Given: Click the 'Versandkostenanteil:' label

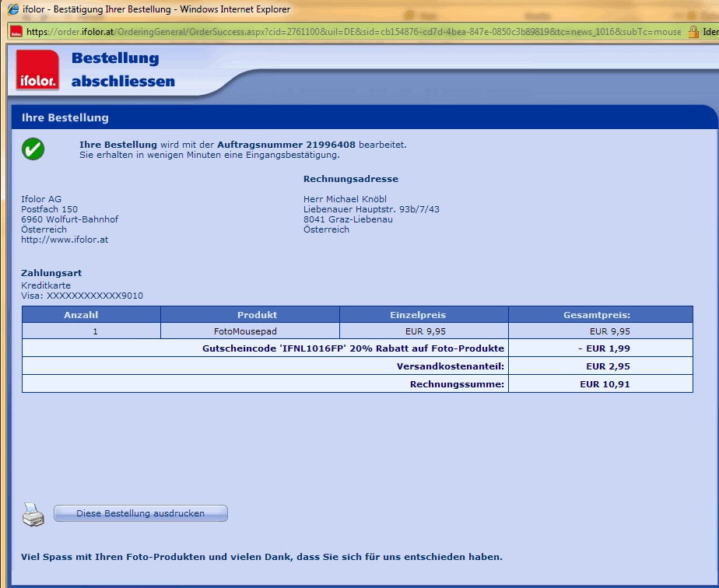Looking at the screenshot, I should pyautogui.click(x=451, y=366).
